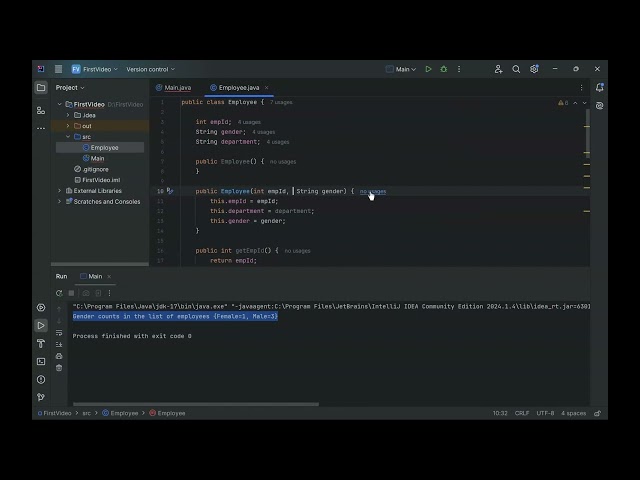The width and height of the screenshot is (640, 480).
Task: Open line-column 10:32 indicator
Action: pos(500,413)
